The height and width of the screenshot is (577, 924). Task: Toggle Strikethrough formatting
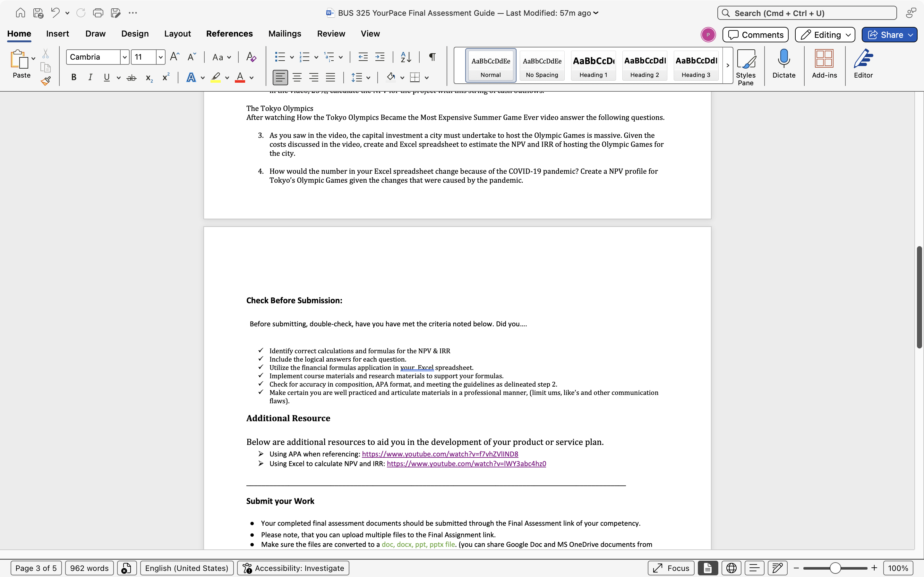pyautogui.click(x=131, y=78)
